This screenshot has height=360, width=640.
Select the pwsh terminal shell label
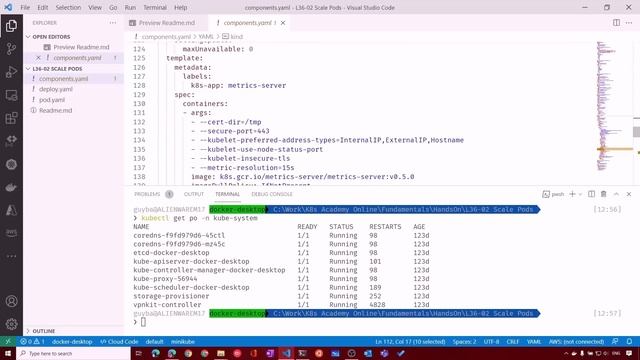(553, 194)
